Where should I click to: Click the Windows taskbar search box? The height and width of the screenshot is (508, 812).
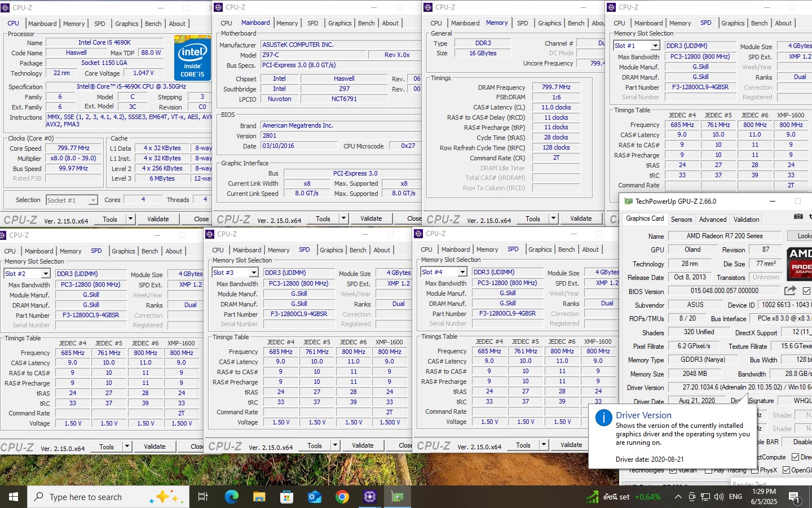point(108,497)
